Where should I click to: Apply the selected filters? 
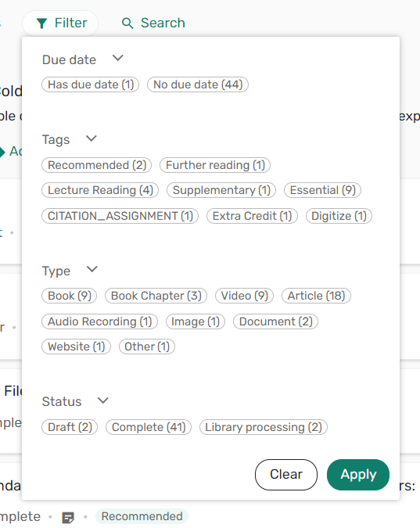coord(358,475)
